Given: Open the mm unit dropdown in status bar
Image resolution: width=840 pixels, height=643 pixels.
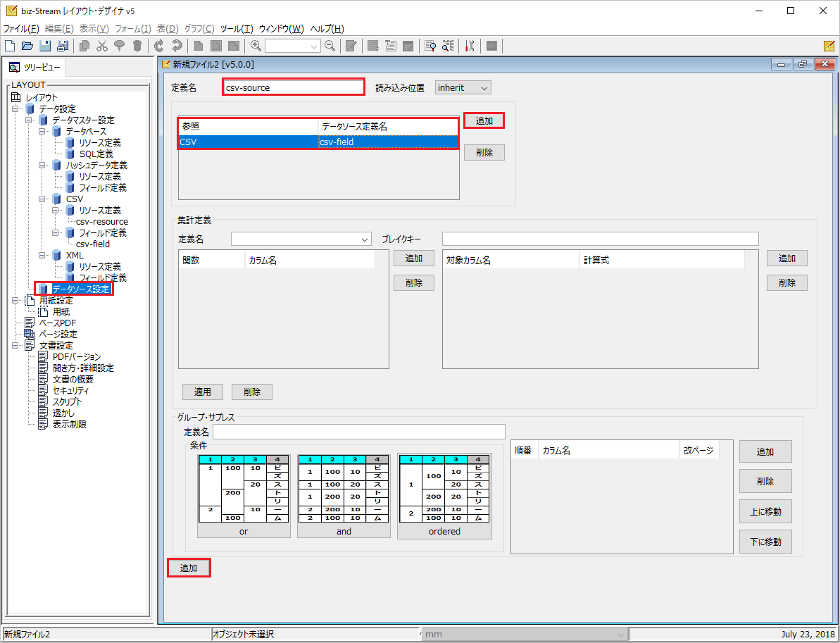Looking at the screenshot, I should (x=525, y=635).
